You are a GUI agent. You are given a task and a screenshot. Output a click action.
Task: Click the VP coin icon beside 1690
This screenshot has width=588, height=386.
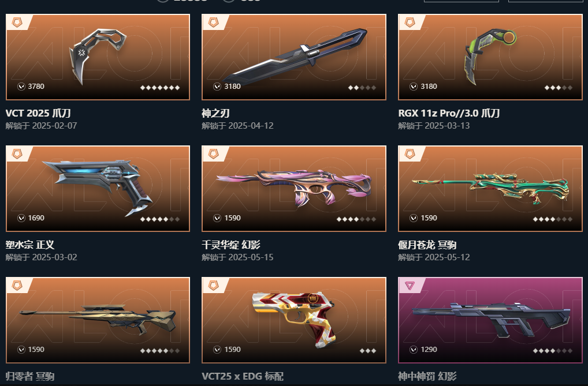[21, 218]
